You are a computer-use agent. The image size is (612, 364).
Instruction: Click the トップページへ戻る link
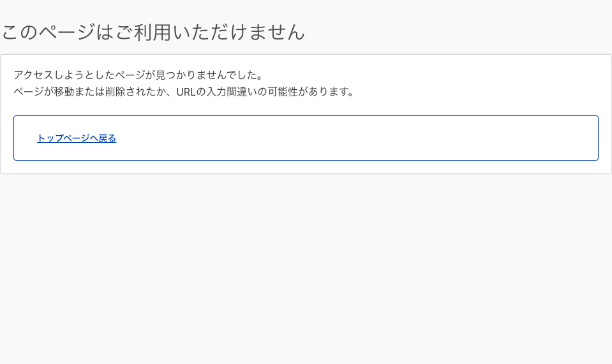coord(77,138)
